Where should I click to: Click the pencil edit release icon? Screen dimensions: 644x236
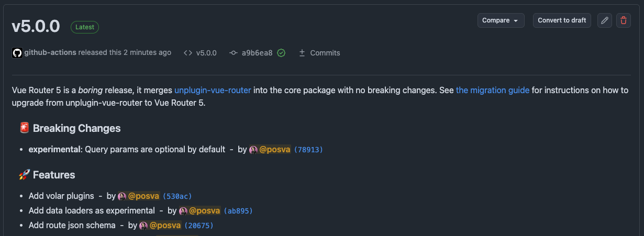[x=605, y=20]
